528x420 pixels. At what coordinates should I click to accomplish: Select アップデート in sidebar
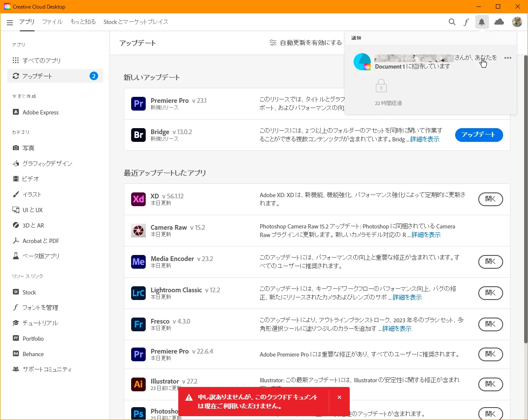point(55,76)
